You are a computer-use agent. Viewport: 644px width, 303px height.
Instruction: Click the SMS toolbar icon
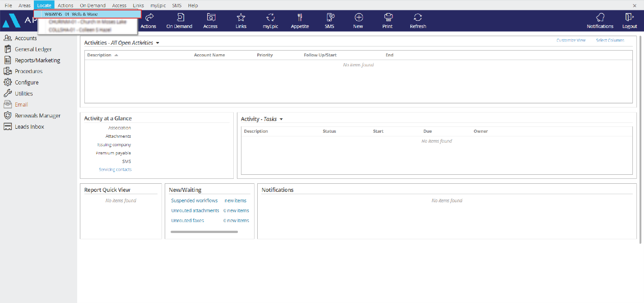pyautogui.click(x=329, y=18)
